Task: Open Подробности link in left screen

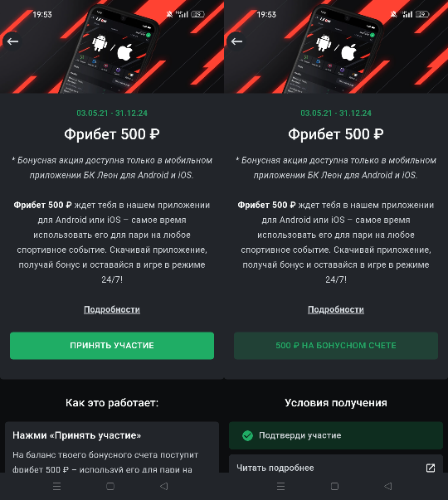Action: coord(112,310)
